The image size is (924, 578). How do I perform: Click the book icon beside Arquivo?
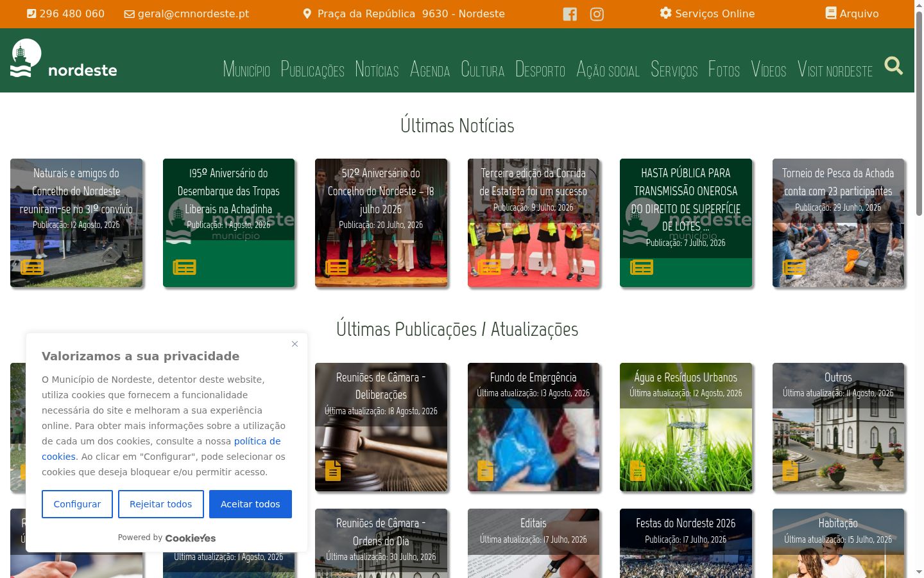click(x=831, y=13)
